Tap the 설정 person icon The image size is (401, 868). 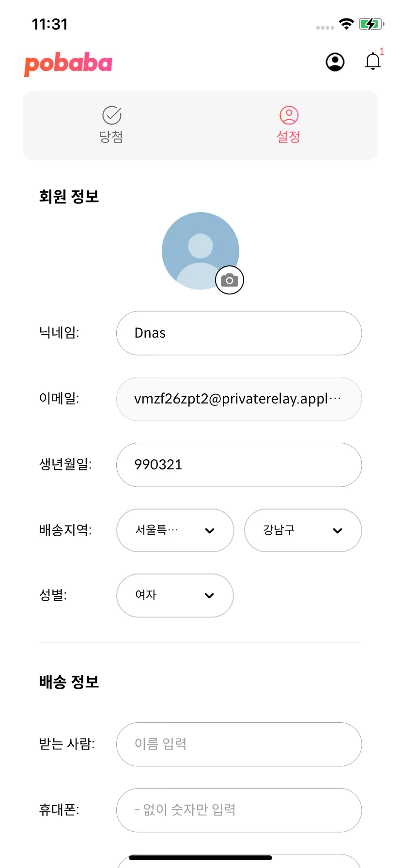[289, 115]
